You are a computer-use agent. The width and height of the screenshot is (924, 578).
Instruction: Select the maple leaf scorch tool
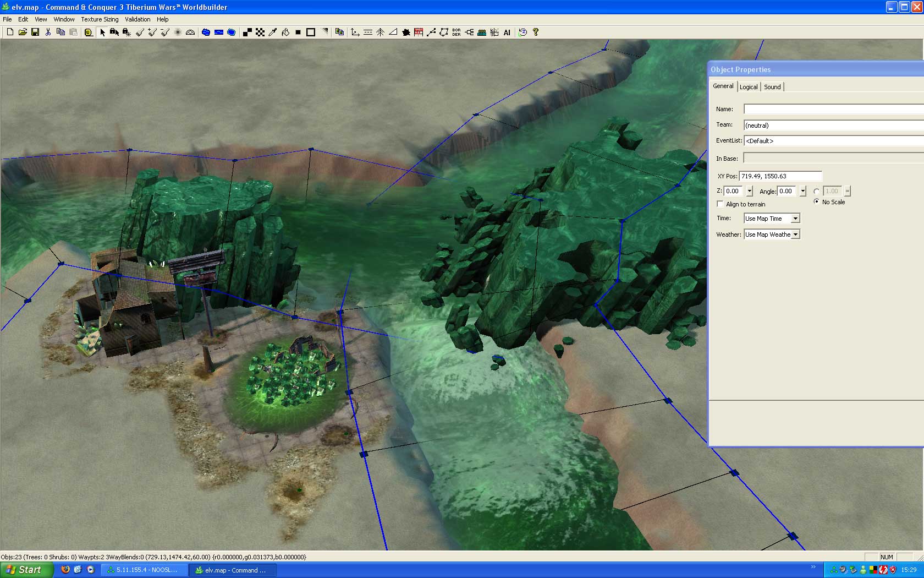click(x=406, y=32)
